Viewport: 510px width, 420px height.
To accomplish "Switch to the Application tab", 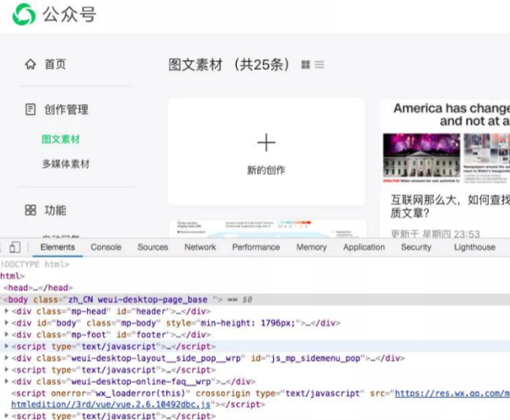I will click(364, 247).
